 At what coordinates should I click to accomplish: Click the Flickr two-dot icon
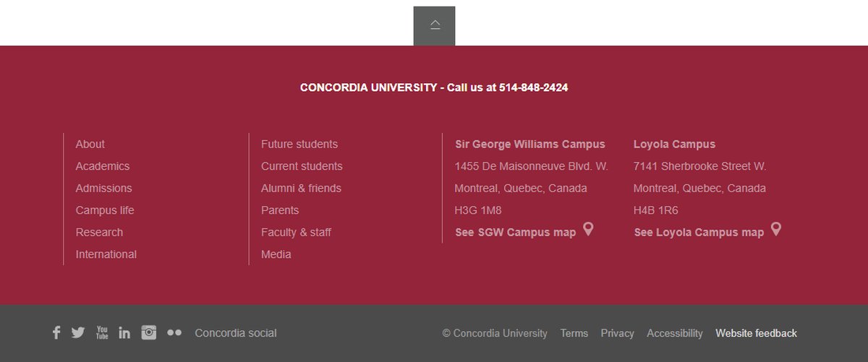pyautogui.click(x=174, y=333)
